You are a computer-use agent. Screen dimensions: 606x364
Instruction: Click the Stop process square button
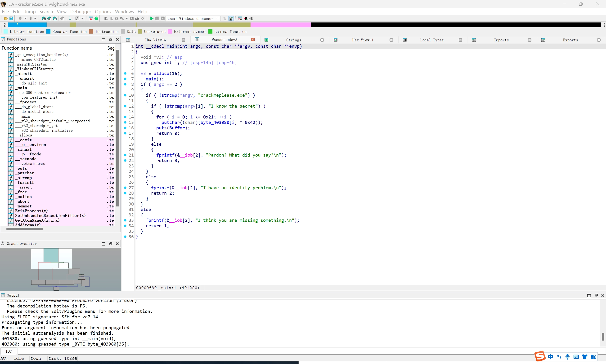162,18
